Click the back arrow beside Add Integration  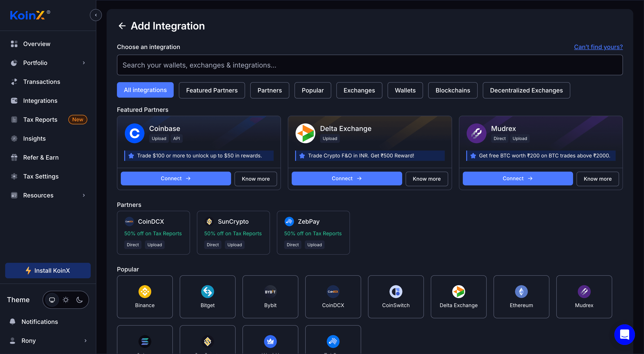(122, 26)
